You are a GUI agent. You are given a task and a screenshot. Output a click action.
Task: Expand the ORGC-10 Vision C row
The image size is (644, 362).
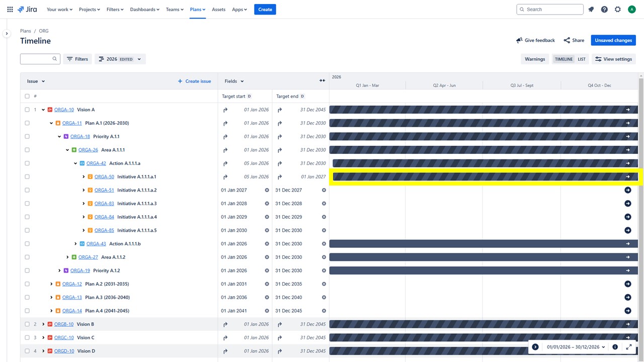coord(43,337)
